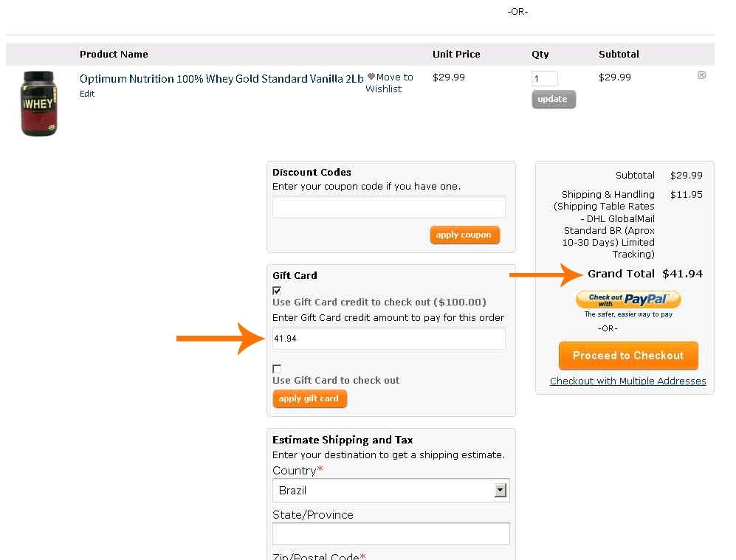Open Optimum Nutrition Whey Gold Standard product link
The height and width of the screenshot is (560, 736).
(221, 78)
